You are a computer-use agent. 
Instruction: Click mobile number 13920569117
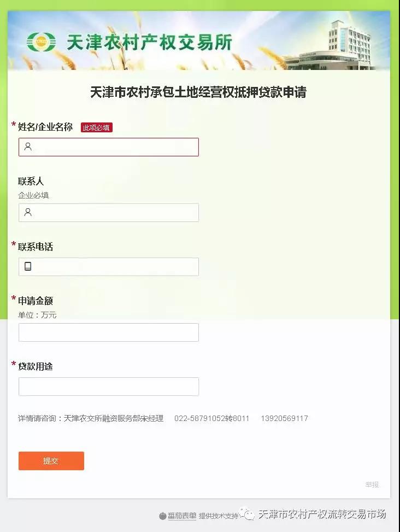pos(284,418)
